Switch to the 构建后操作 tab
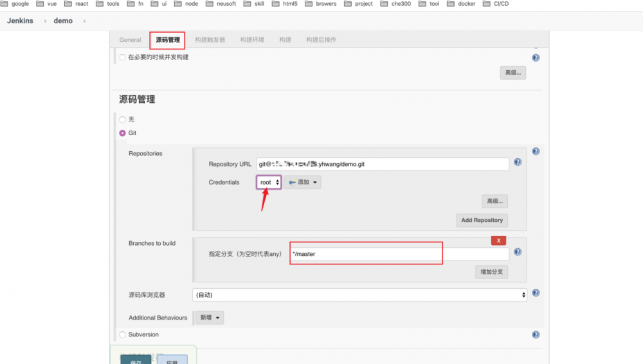643x364 pixels. point(321,40)
